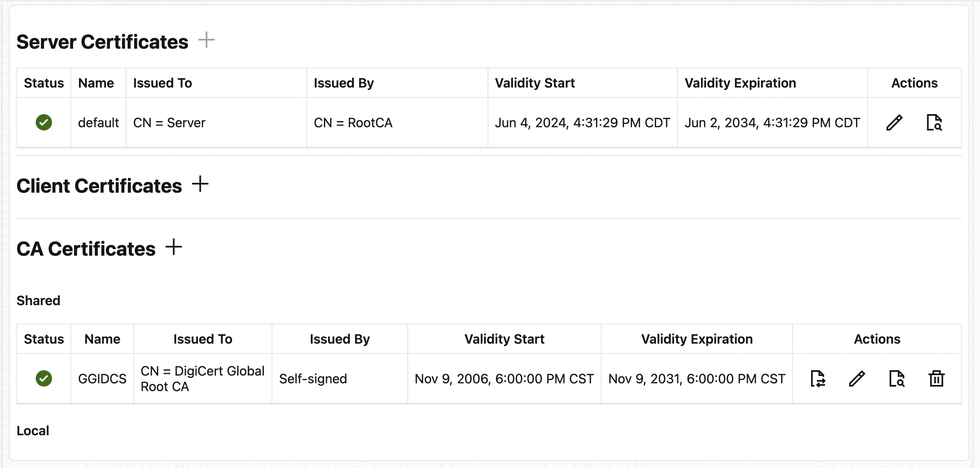Click the 'CN = RootCA' issued-by cell

(353, 123)
